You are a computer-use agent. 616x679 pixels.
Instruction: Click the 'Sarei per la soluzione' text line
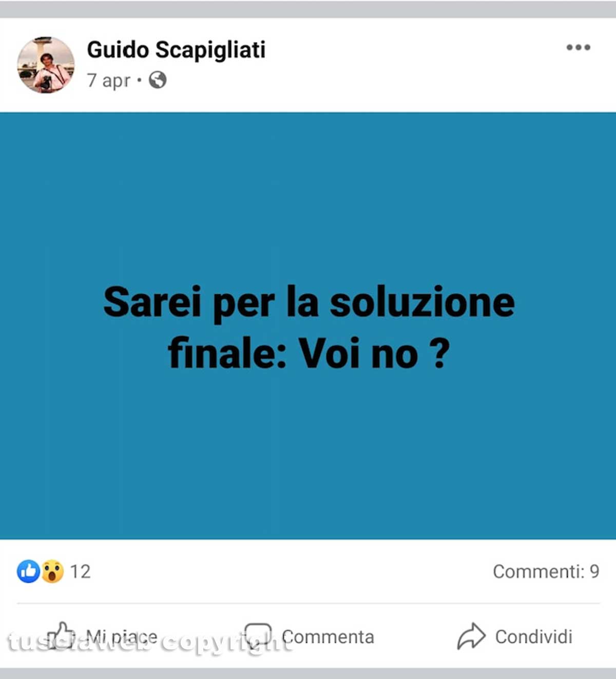309,303
